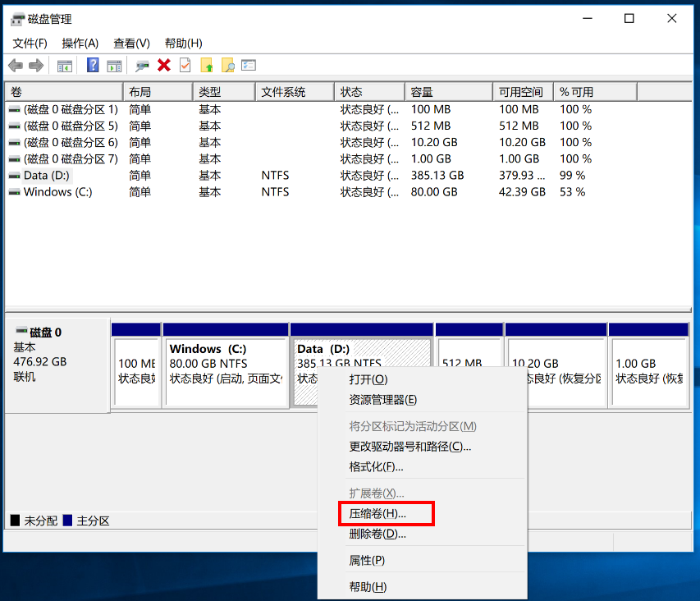Click the page with checkmark properties icon

coord(185,66)
